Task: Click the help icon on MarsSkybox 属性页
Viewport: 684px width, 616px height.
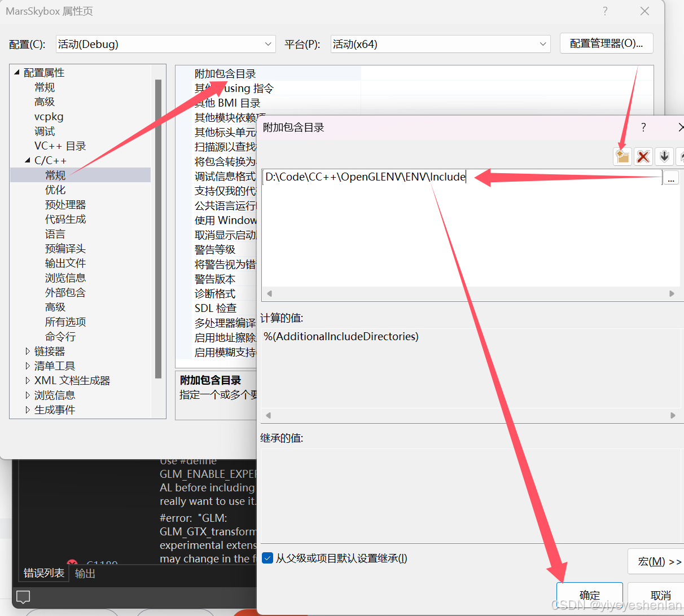Action: (604, 11)
